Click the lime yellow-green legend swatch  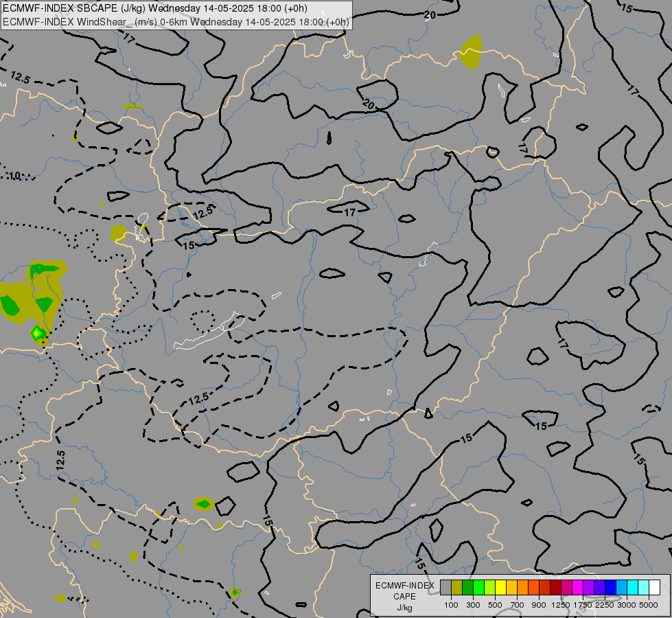point(489,587)
